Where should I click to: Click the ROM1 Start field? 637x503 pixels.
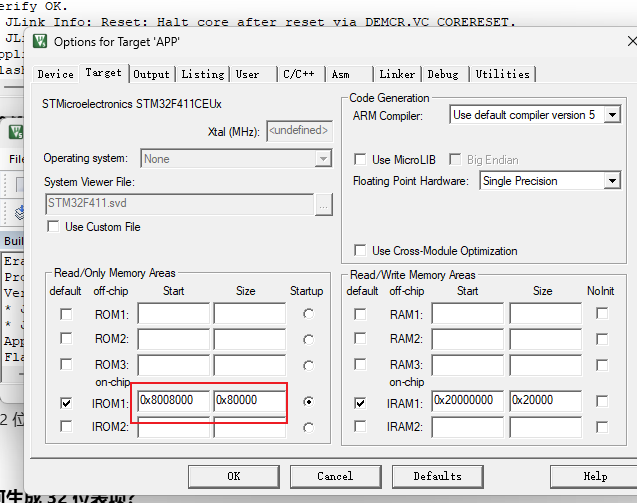tap(173, 314)
